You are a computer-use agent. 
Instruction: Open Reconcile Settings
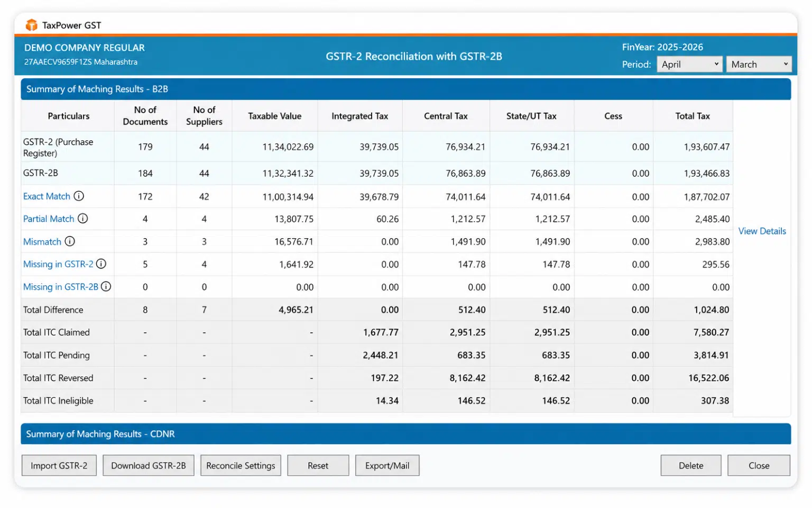(x=241, y=466)
